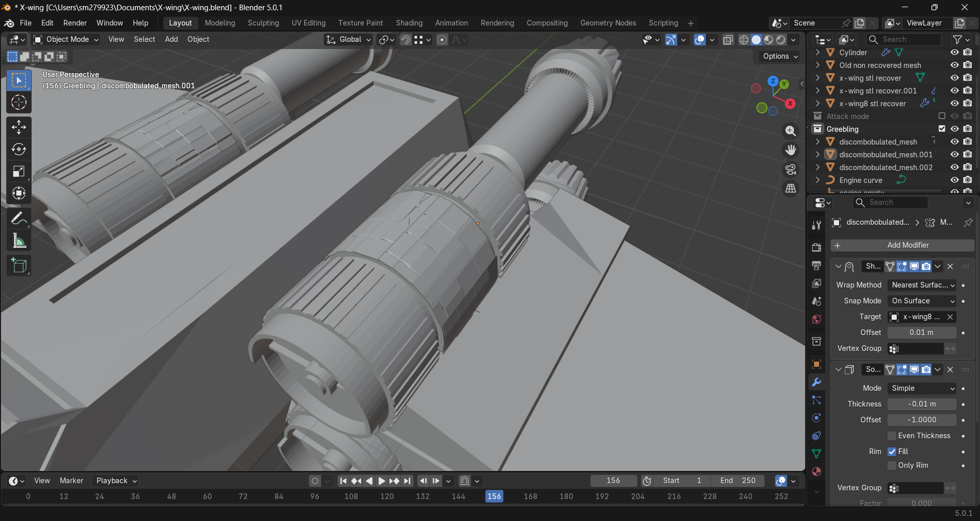Open the File menu
This screenshot has height=521, width=980.
click(26, 23)
